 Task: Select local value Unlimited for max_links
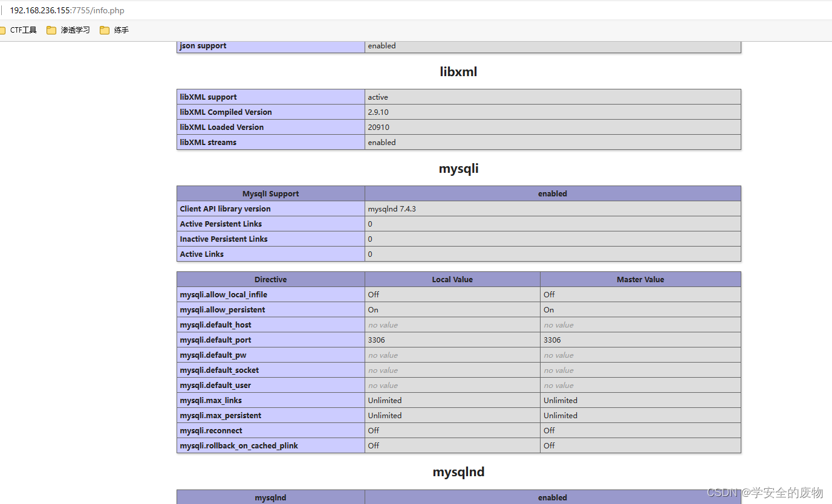point(385,400)
